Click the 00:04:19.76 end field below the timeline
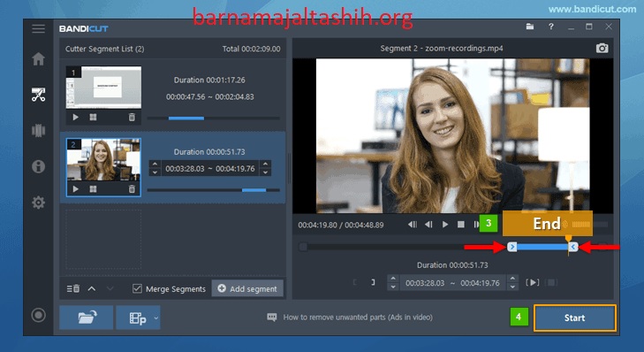This screenshot has width=644, height=352. tap(480, 283)
